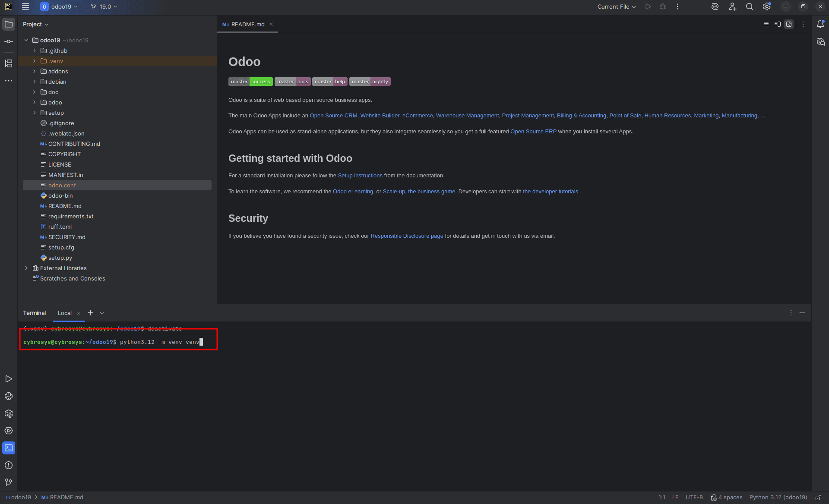
Task: Open the AI Assistant swirl icon in title bar
Action: click(715, 6)
